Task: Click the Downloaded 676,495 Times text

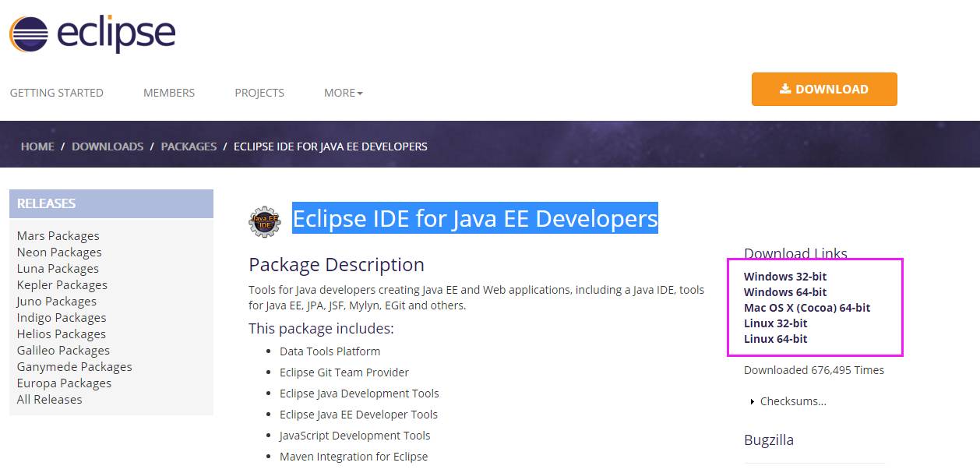Action: [x=814, y=370]
